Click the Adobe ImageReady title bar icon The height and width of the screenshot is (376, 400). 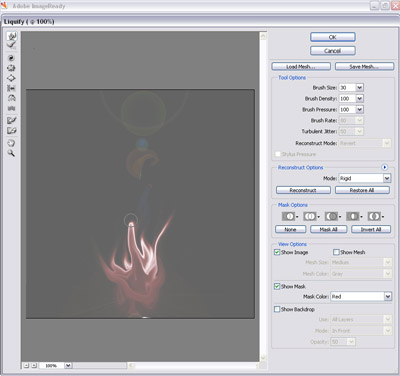pos(4,5)
